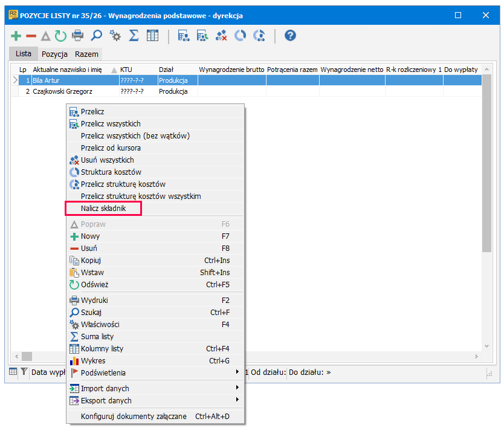Expand the Podświetlenia submenu

tap(155, 372)
